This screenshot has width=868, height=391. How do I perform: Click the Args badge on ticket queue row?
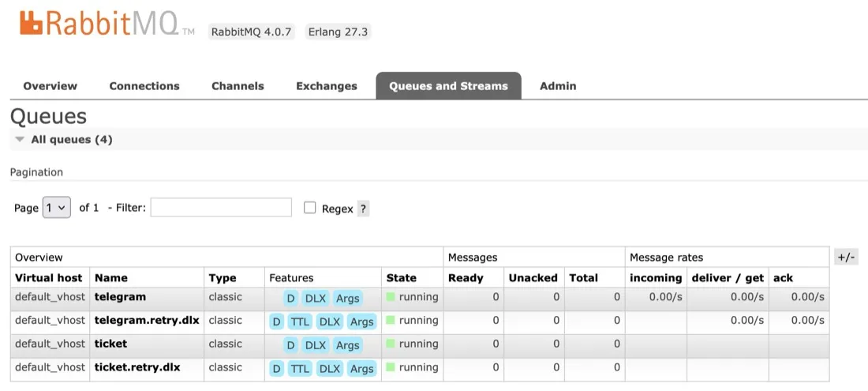(x=347, y=345)
